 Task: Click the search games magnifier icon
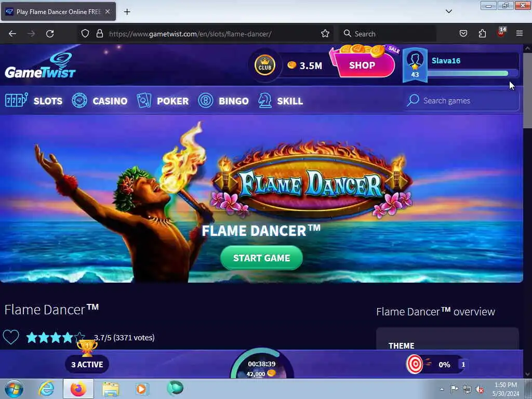tap(413, 100)
